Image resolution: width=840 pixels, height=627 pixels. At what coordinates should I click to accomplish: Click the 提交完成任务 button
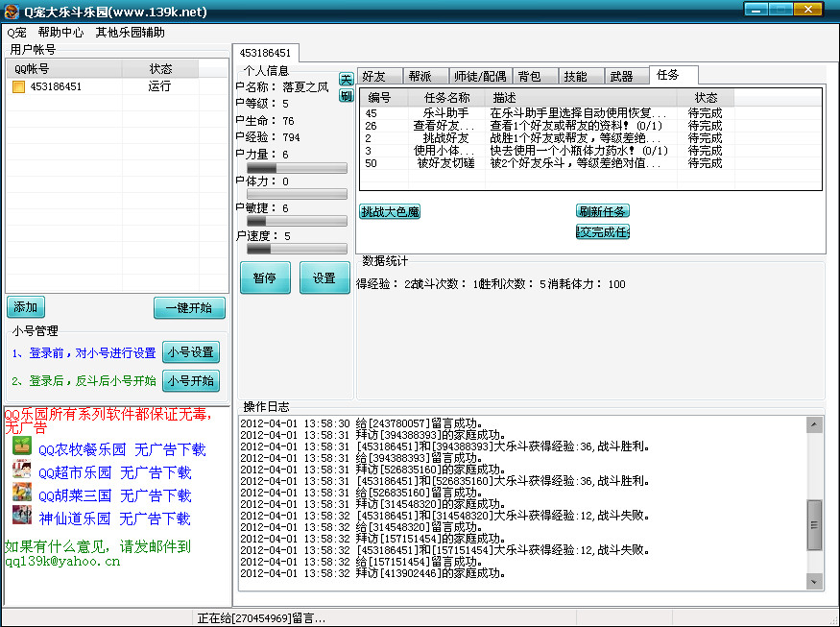pos(603,231)
